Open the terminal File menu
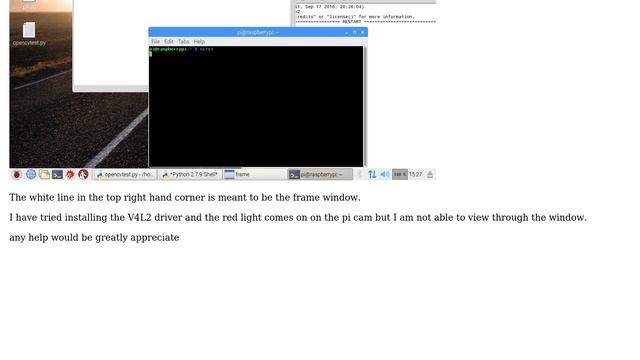This screenshot has height=360, width=640. tap(156, 42)
